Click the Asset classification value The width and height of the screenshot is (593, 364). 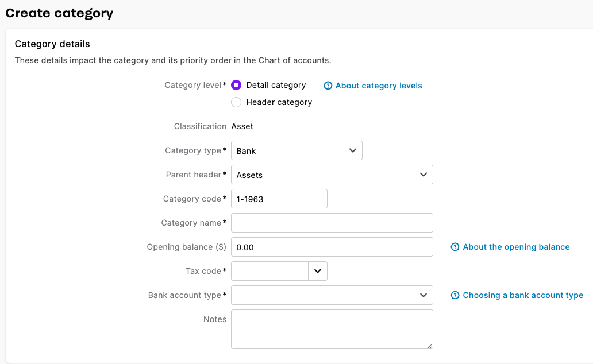pos(242,126)
